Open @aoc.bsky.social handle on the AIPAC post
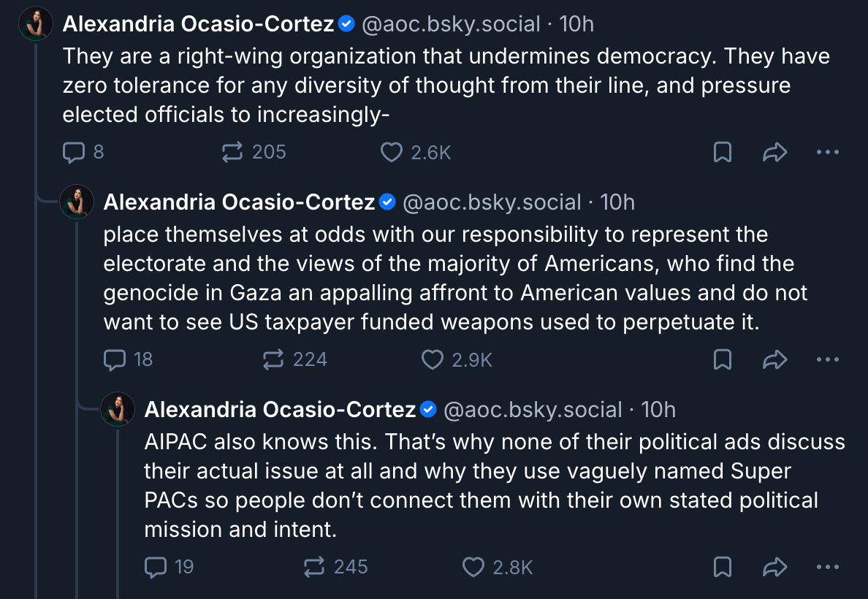This screenshot has height=599, width=868. pyautogui.click(x=533, y=410)
